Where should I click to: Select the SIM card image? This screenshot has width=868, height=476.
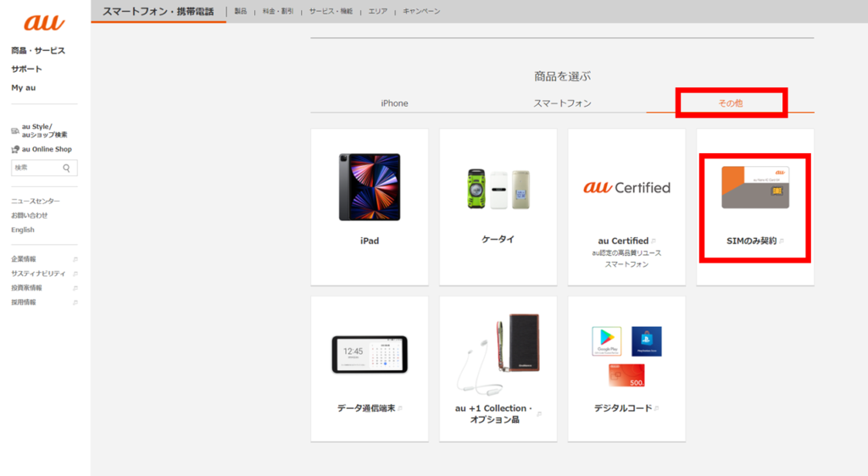tap(755, 187)
